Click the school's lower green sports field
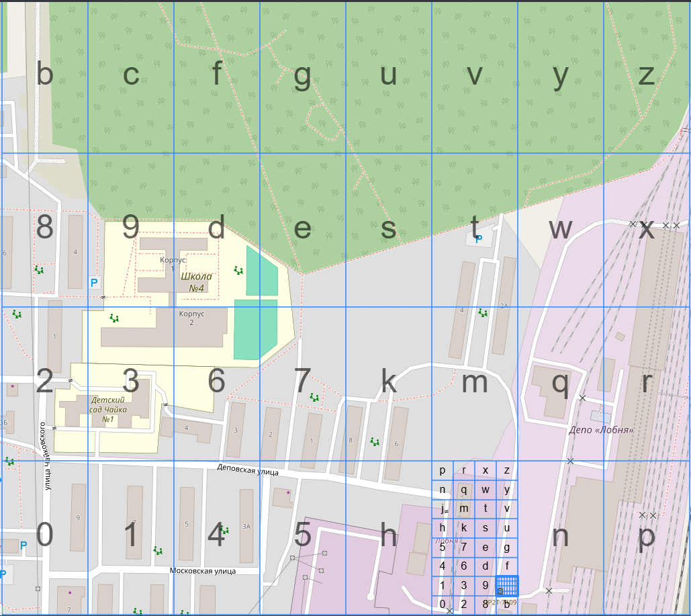Screen dimensions: 691x616 [x=256, y=329]
